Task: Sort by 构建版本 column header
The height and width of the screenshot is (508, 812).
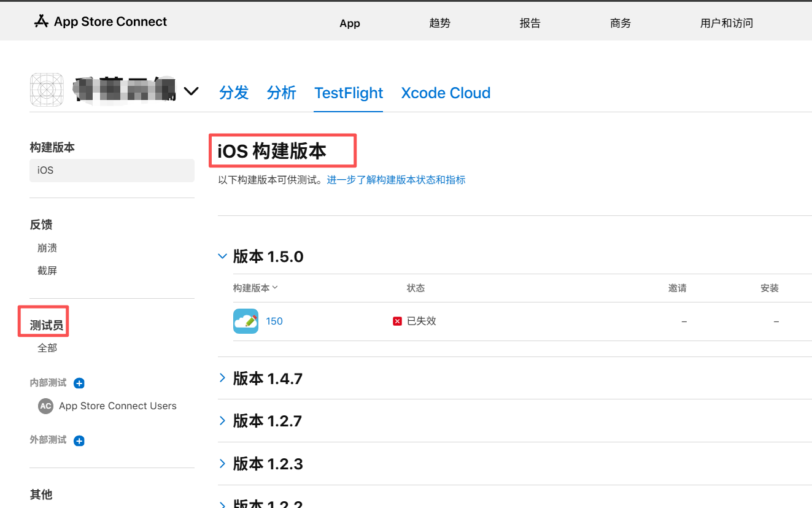Action: 255,288
